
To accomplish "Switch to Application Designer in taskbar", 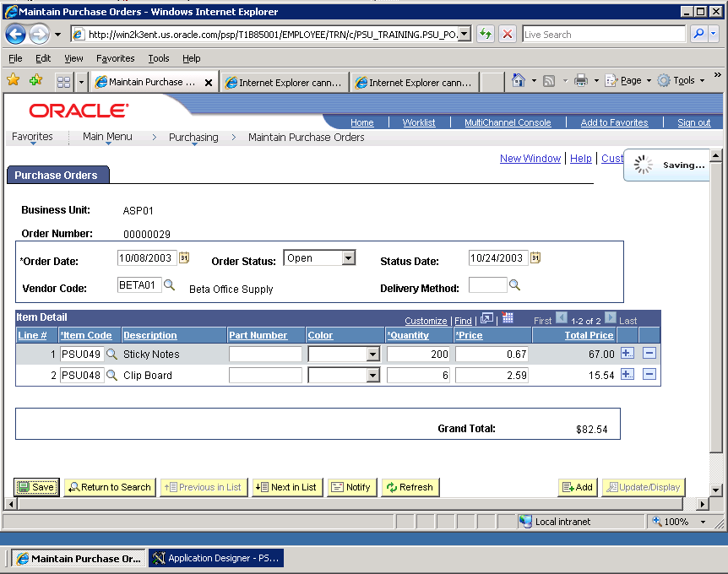I will [215, 558].
